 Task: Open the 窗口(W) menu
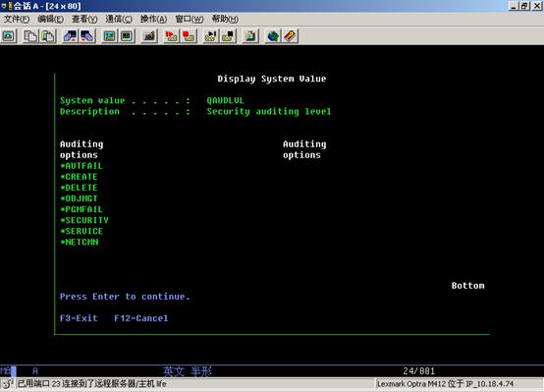(x=190, y=19)
